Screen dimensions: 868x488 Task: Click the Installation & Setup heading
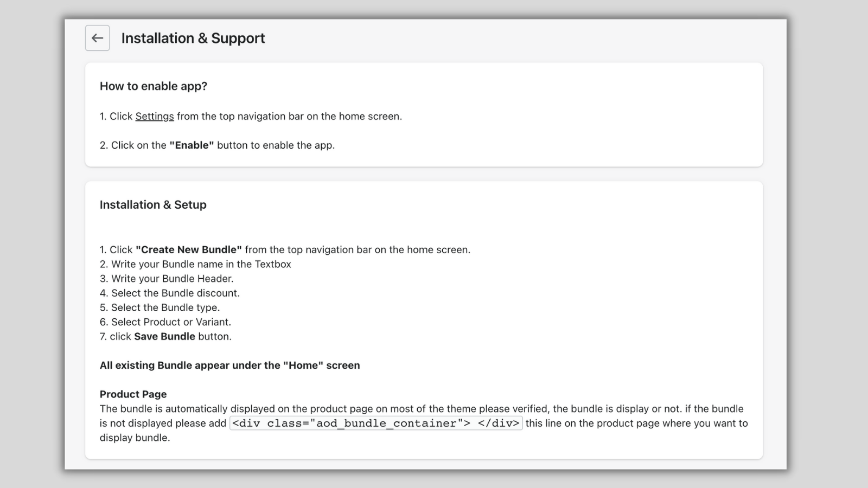coord(153,205)
